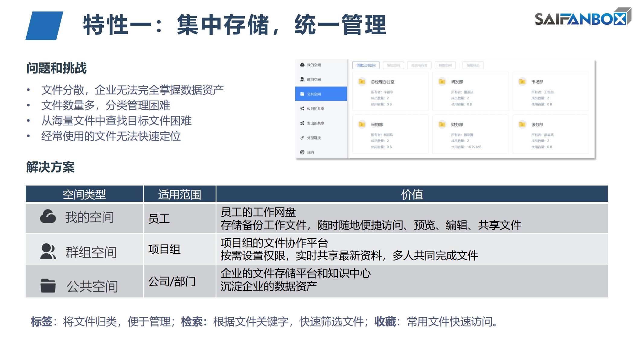Click the 发出的共享 share icon
This screenshot has height=362, width=644.
tap(302, 123)
